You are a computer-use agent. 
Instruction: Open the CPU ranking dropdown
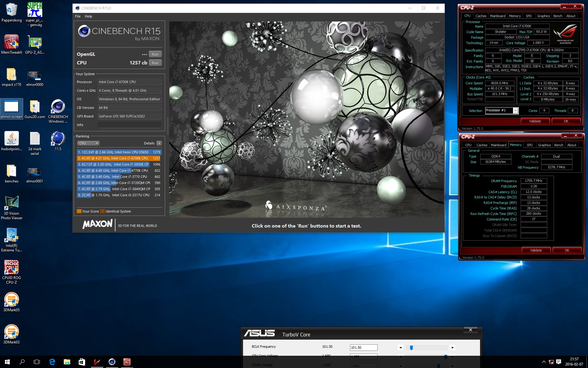[x=88, y=143]
